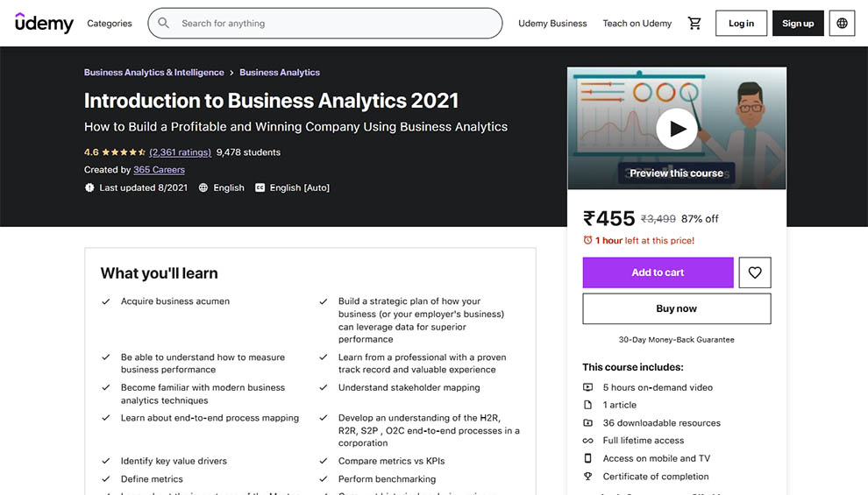Click 'Learn about end-to-end process mapping' item
Screen dimensions: 868x495
(210, 418)
